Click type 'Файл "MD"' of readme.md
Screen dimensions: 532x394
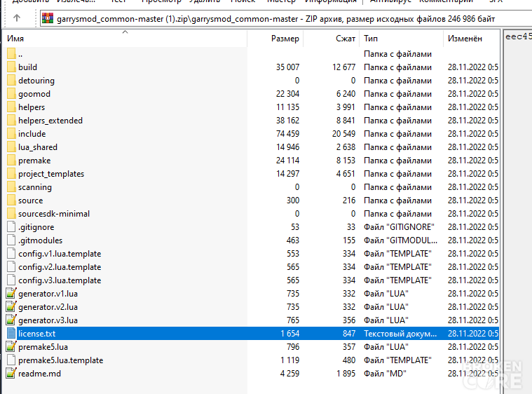[x=385, y=373]
